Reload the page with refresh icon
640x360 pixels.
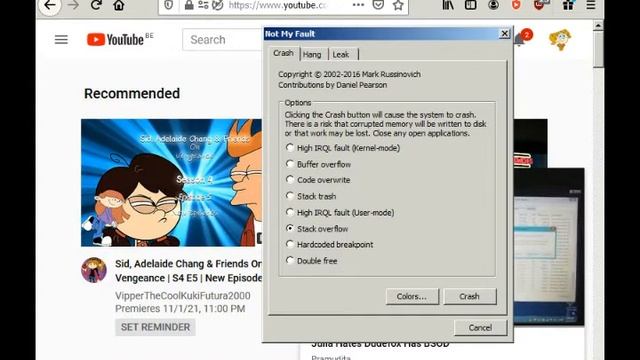point(96,5)
